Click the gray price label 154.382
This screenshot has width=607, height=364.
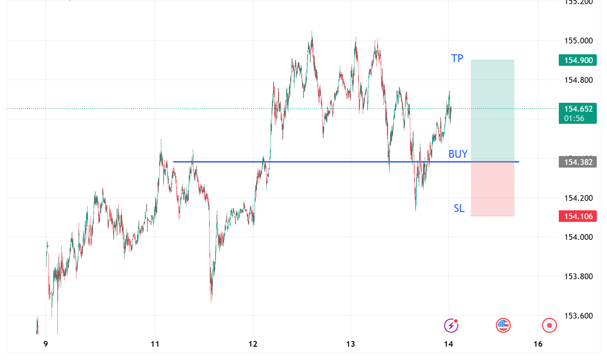point(577,162)
